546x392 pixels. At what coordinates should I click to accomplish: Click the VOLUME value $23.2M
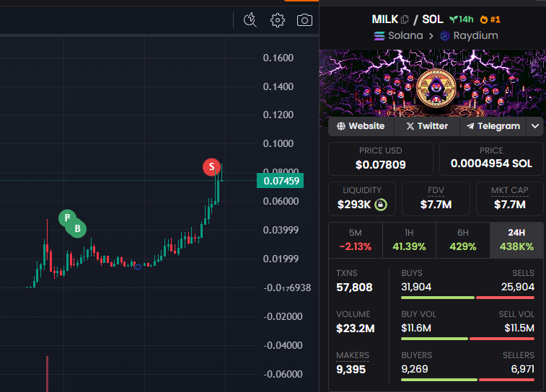355,329
